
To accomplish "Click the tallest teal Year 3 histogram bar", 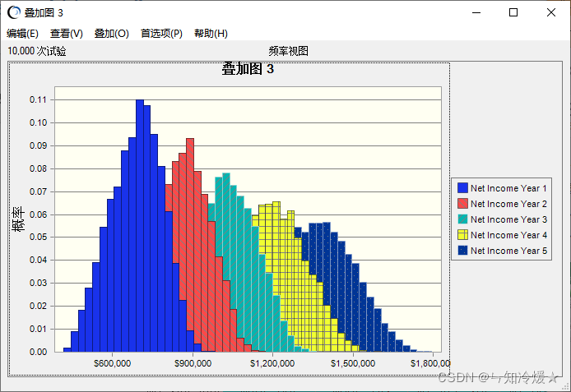I will tap(226, 225).
